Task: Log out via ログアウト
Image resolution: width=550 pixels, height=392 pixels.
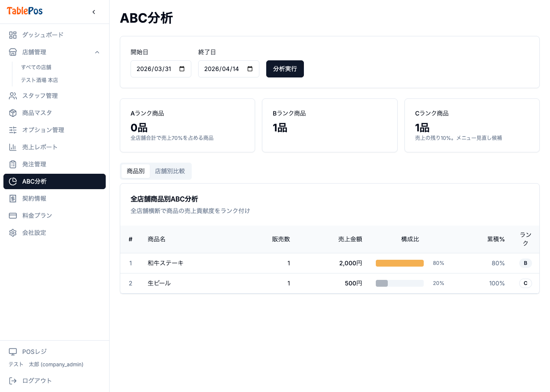Action: pyautogui.click(x=54, y=381)
